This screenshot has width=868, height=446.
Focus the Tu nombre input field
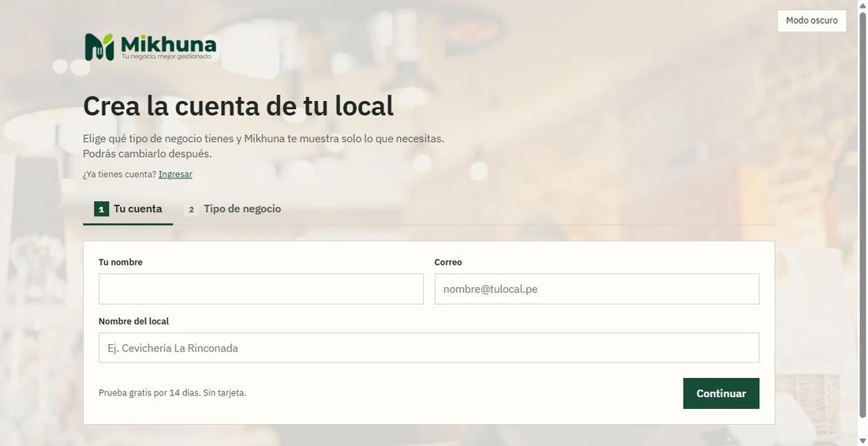(x=260, y=289)
